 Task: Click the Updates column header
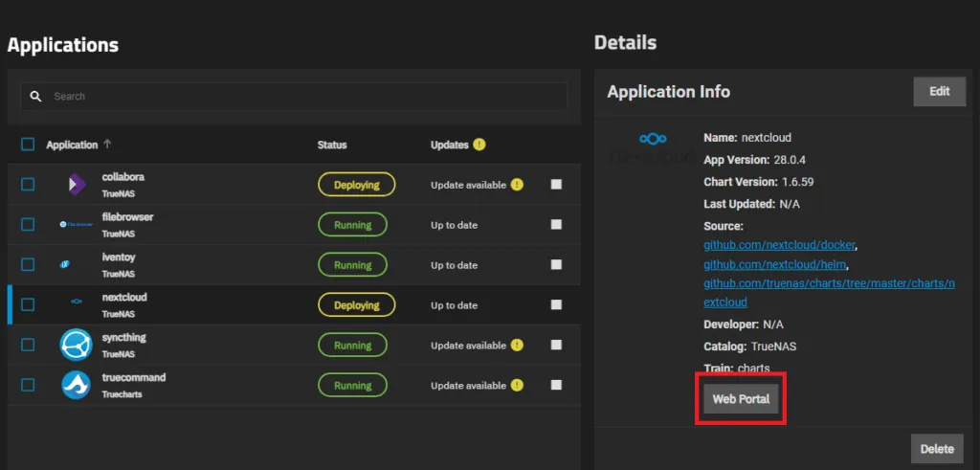(x=449, y=145)
